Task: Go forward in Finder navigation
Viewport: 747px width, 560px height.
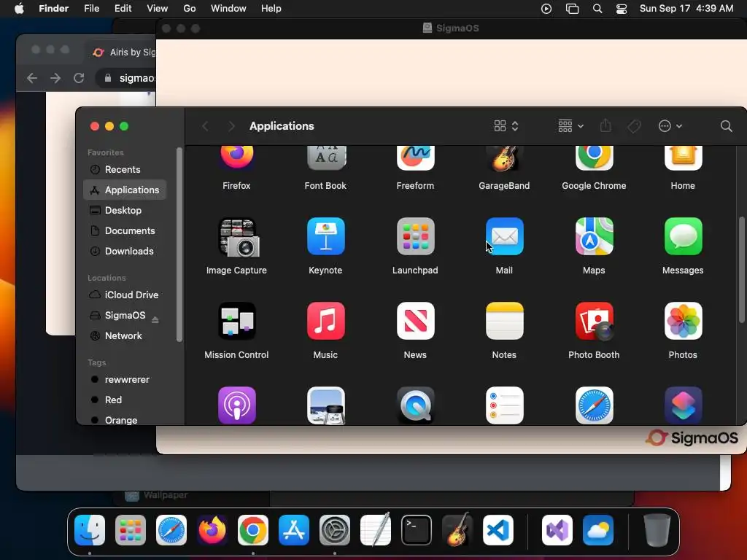Action: (231, 126)
